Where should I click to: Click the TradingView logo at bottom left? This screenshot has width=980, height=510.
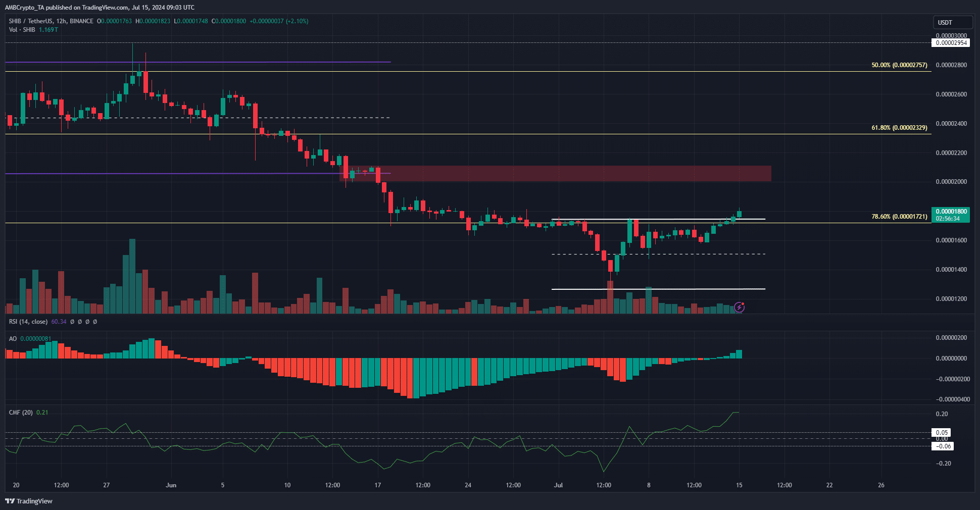tap(29, 501)
